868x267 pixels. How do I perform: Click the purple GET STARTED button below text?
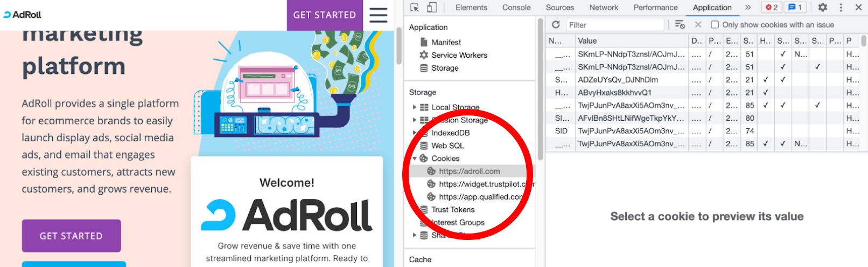[71, 236]
